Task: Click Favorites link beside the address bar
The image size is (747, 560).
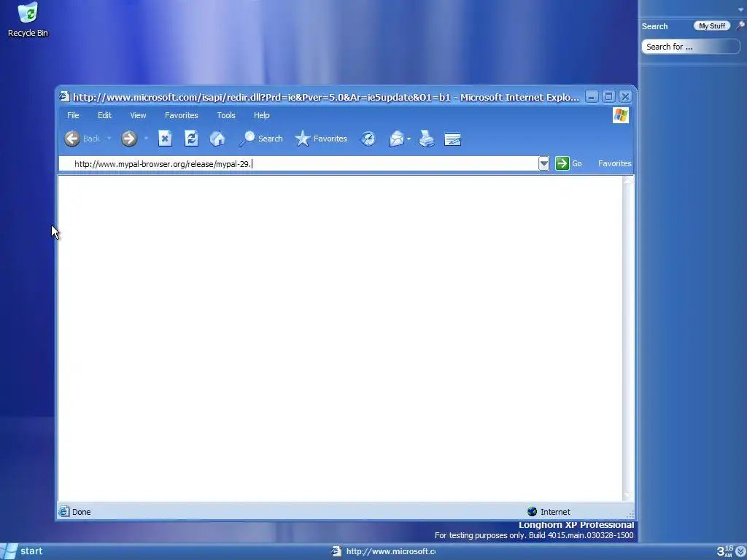Action: tap(614, 163)
